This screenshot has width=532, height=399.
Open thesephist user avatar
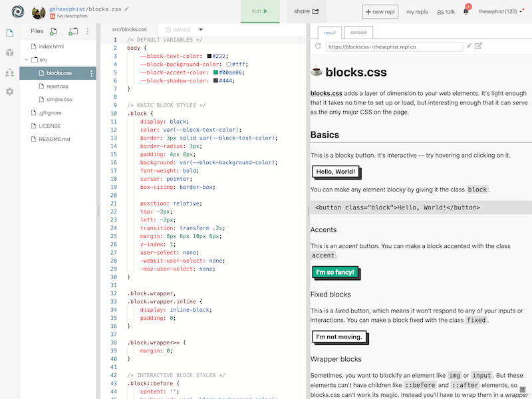tap(39, 13)
